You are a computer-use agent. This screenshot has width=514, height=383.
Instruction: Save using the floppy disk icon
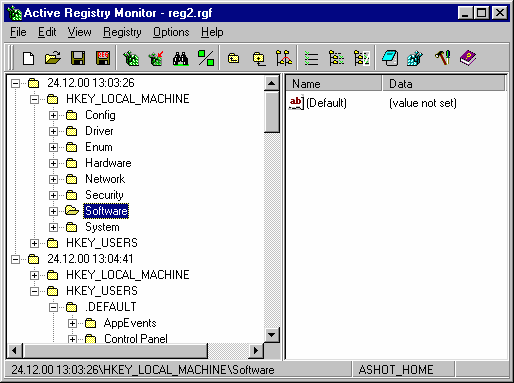(78, 58)
